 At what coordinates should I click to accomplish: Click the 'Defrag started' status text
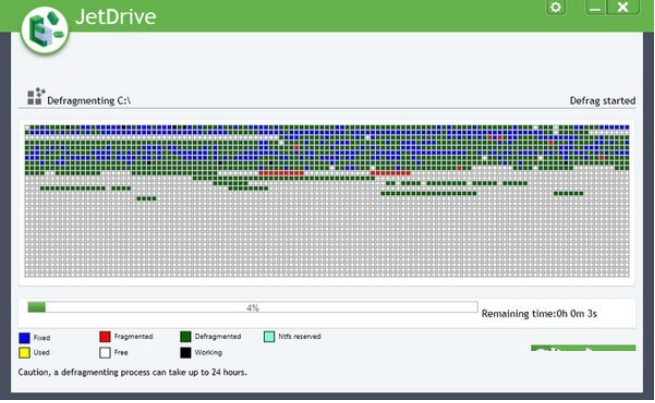602,101
